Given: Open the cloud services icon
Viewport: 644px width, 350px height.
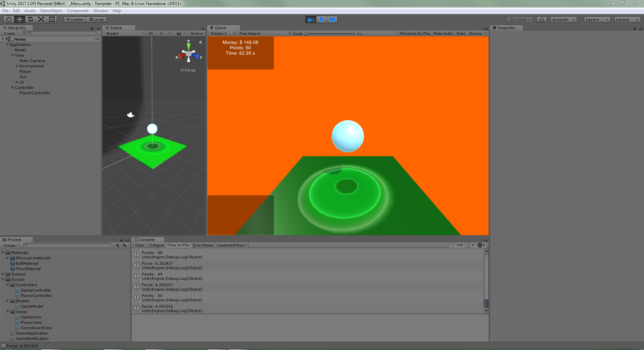Looking at the screenshot, I should [x=541, y=19].
